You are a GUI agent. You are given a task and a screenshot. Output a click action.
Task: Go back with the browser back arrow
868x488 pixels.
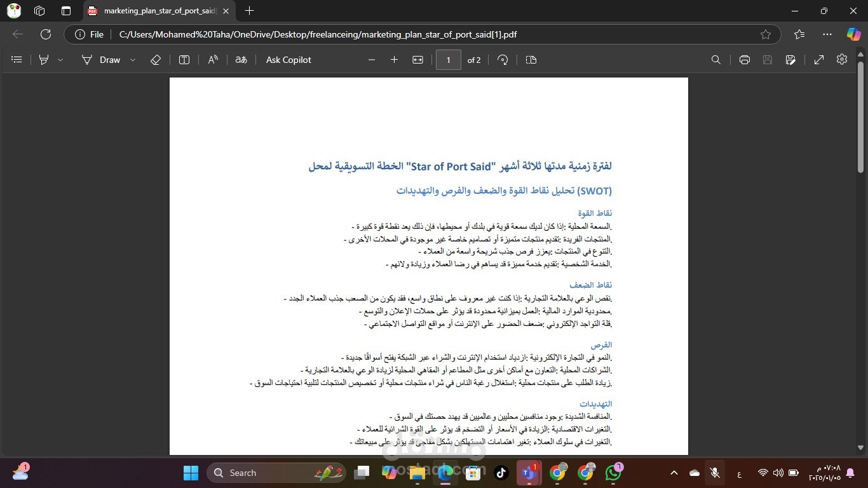18,34
